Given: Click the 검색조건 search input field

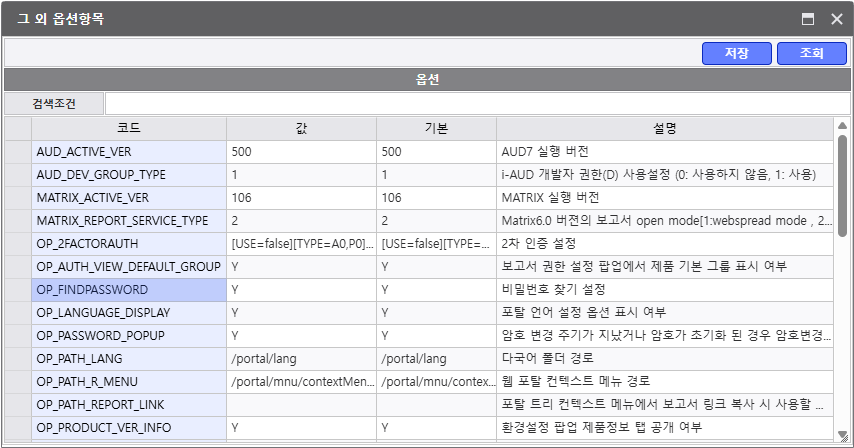Looking at the screenshot, I should [x=475, y=103].
